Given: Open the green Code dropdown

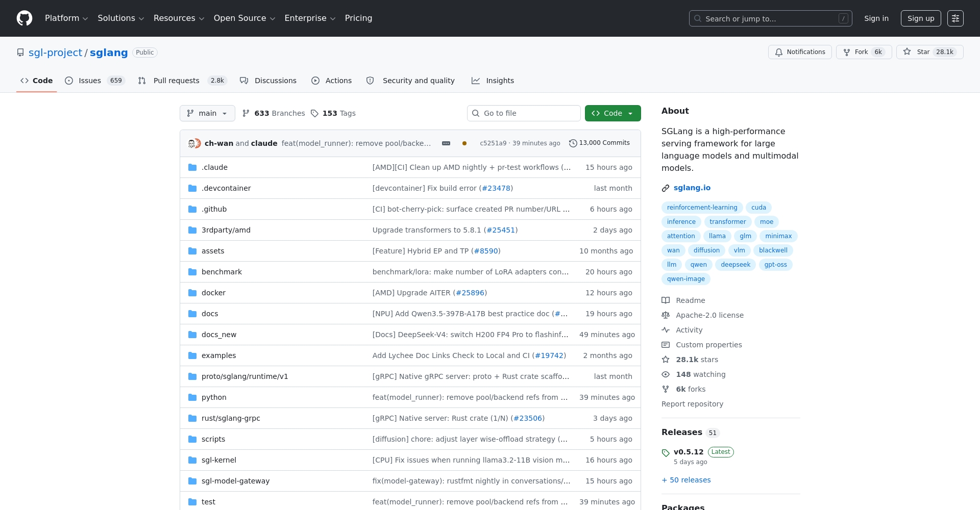Looking at the screenshot, I should click(x=612, y=113).
